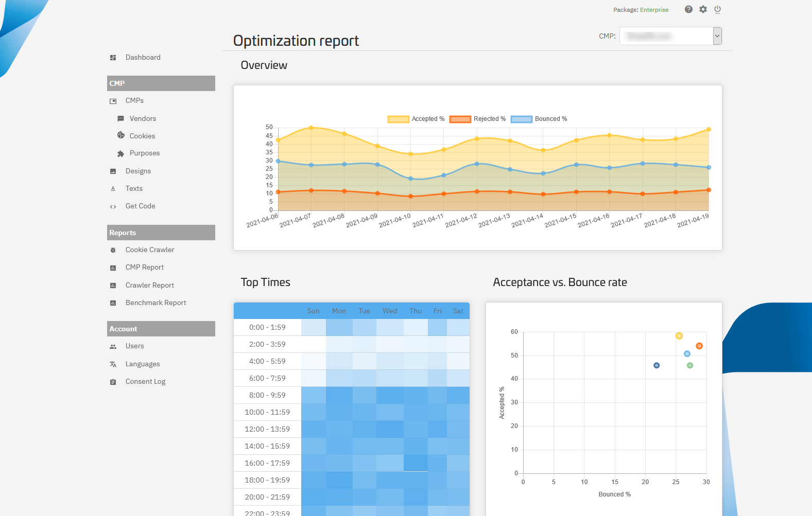This screenshot has height=516, width=812.
Task: Click the Cookie Crawler bug icon
Action: pyautogui.click(x=113, y=250)
